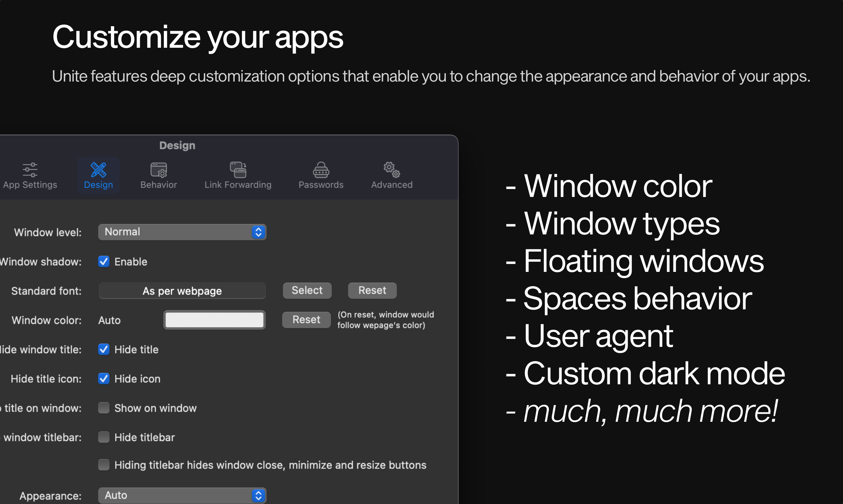Image resolution: width=843 pixels, height=504 pixels.
Task: Click the Appearance dropdown arrows
Action: pos(258,495)
